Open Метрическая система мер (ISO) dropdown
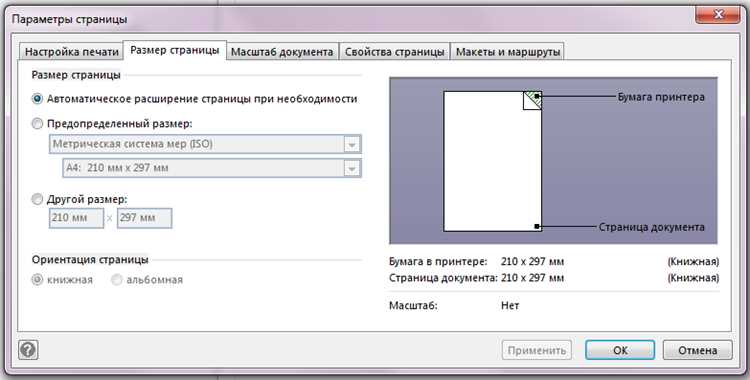This screenshot has width=750, height=380. (205, 144)
